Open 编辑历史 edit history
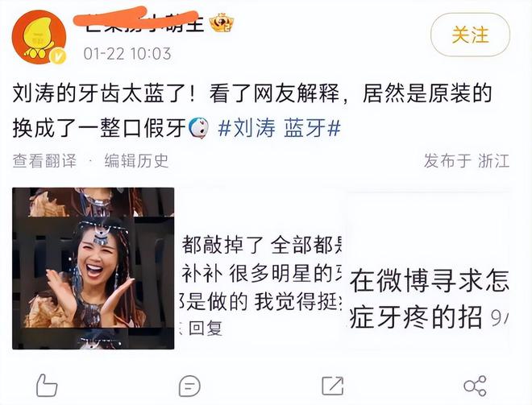Viewport: 532px width, 405px height. pos(136,161)
